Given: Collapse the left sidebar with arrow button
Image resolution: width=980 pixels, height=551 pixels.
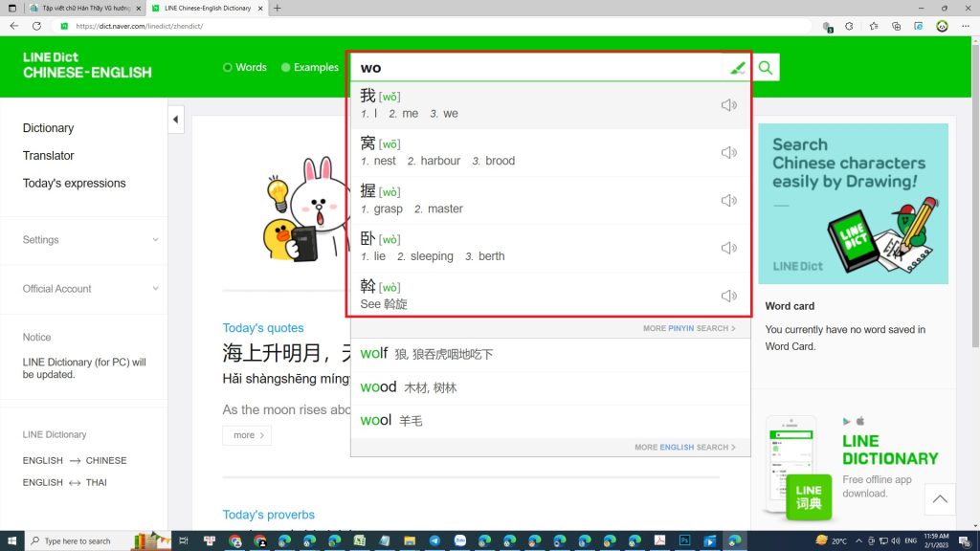Looking at the screenshot, I should (x=176, y=120).
